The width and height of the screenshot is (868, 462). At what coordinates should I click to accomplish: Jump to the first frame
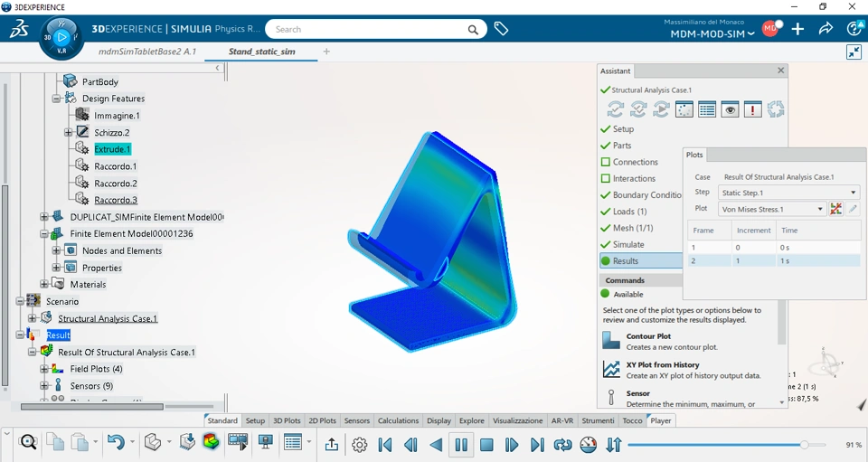coord(385,444)
